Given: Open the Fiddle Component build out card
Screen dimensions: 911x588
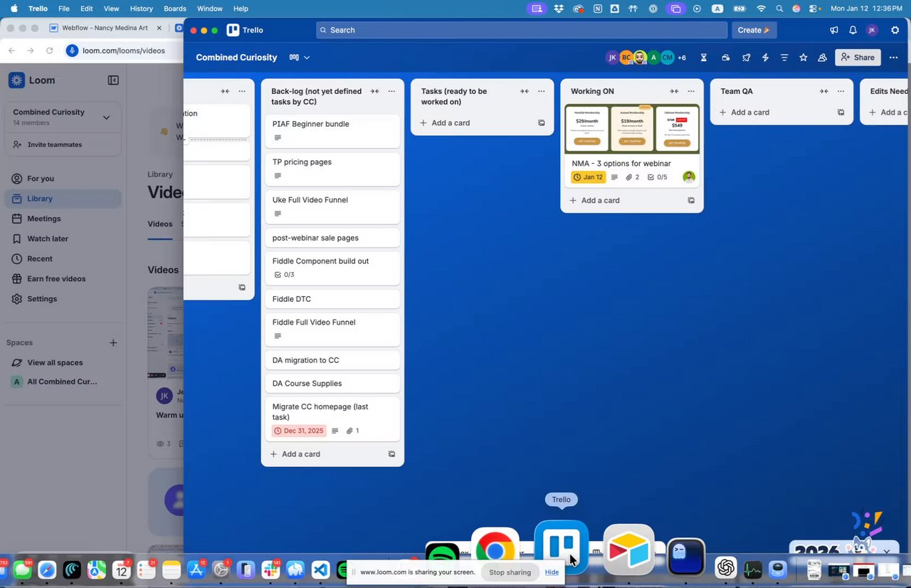Looking at the screenshot, I should click(x=332, y=268).
